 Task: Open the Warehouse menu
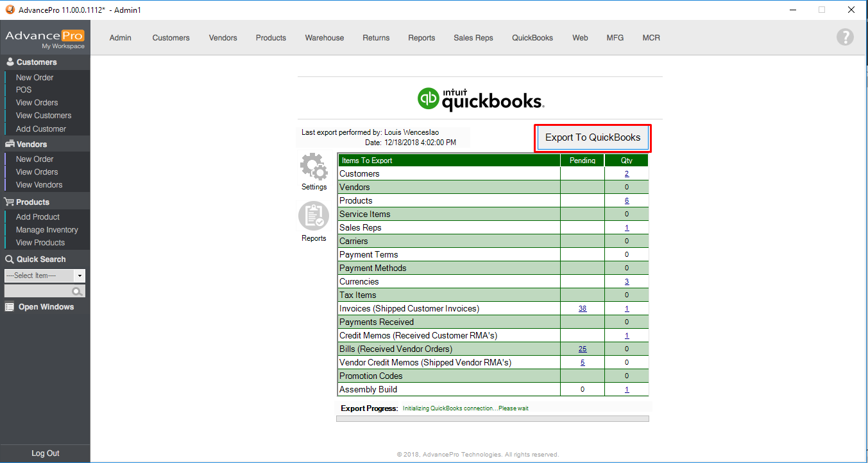point(324,38)
